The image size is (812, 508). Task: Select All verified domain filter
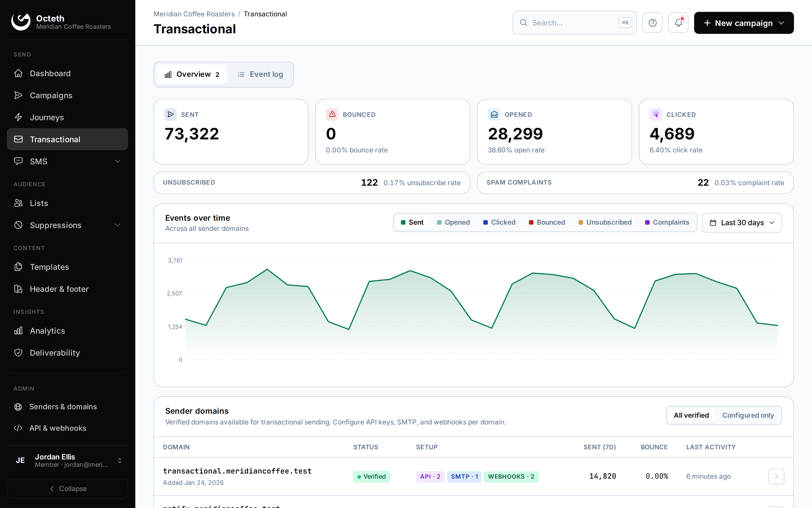691,415
